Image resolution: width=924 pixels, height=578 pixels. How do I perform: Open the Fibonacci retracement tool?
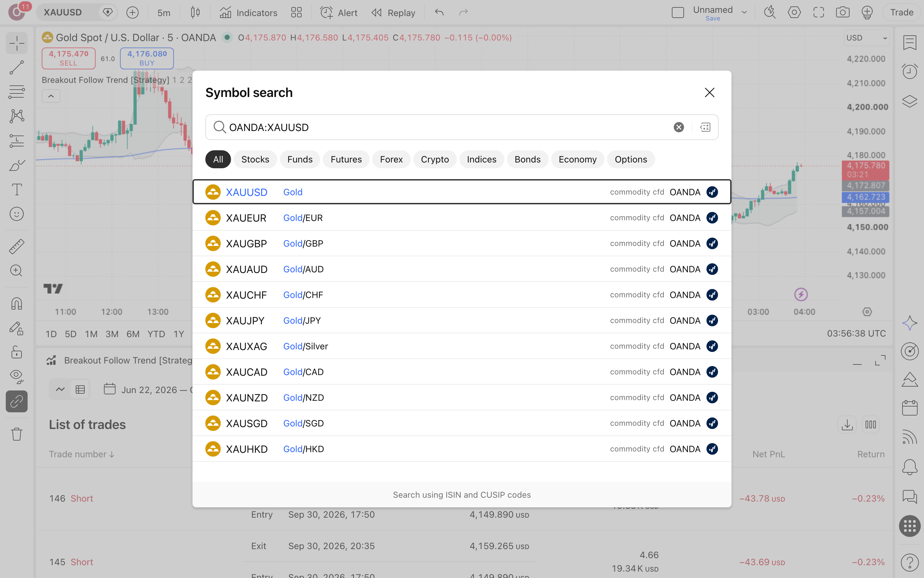pyautogui.click(x=16, y=92)
